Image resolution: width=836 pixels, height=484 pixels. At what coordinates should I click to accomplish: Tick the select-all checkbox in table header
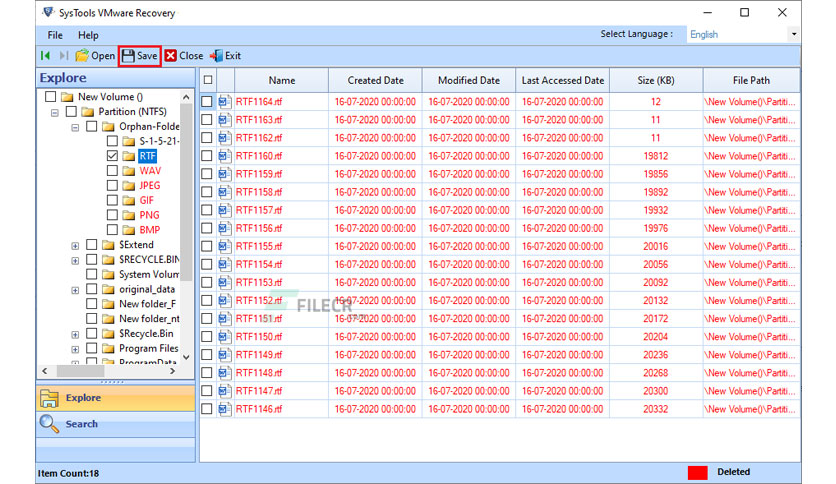click(x=208, y=80)
